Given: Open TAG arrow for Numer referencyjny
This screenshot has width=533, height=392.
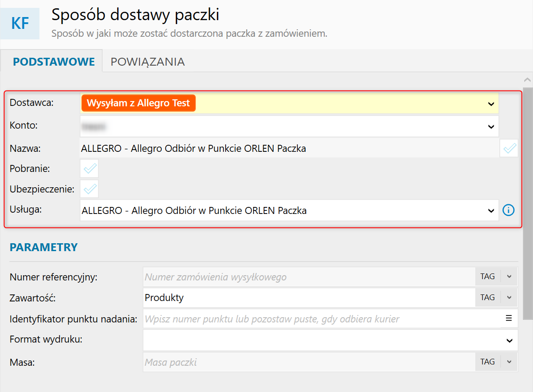Looking at the screenshot, I should click(x=509, y=276).
